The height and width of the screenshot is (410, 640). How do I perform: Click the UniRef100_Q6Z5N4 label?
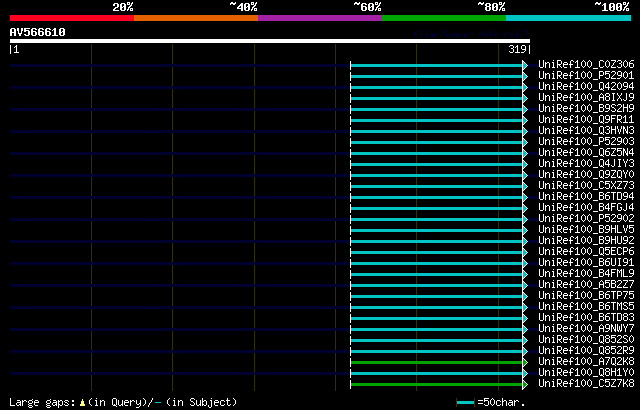586,153
